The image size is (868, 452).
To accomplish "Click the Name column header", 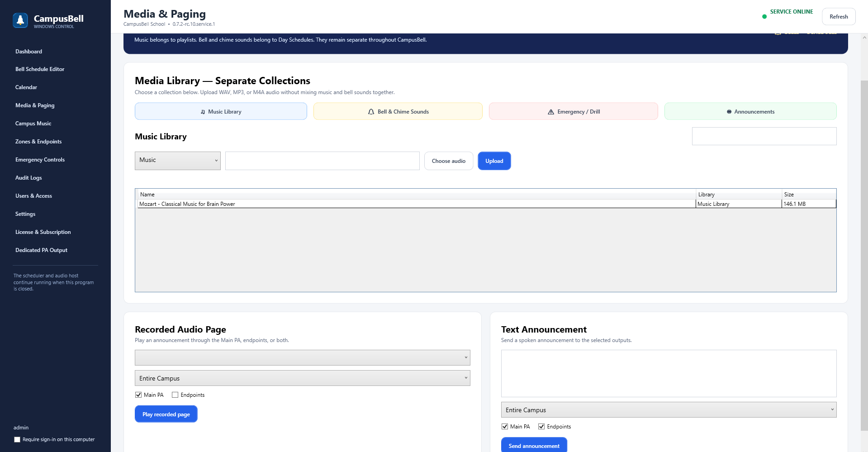I will pyautogui.click(x=417, y=195).
